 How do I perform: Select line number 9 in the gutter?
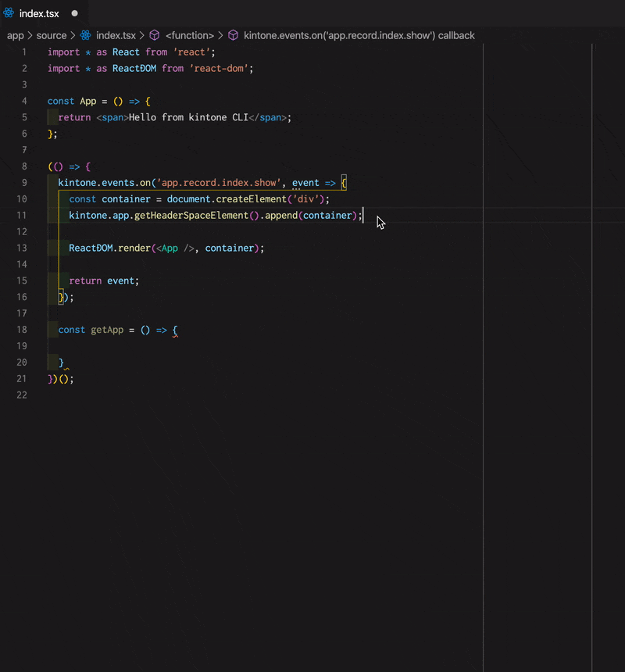pos(23,182)
